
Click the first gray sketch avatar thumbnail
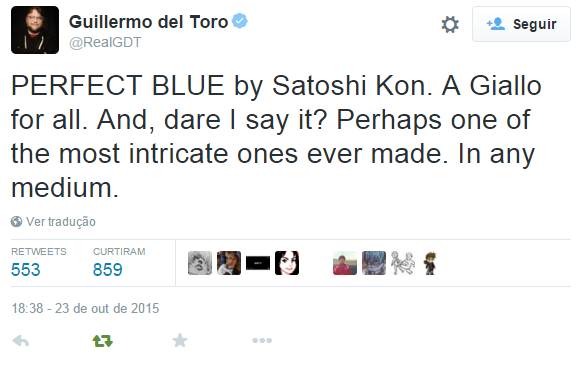[200, 263]
